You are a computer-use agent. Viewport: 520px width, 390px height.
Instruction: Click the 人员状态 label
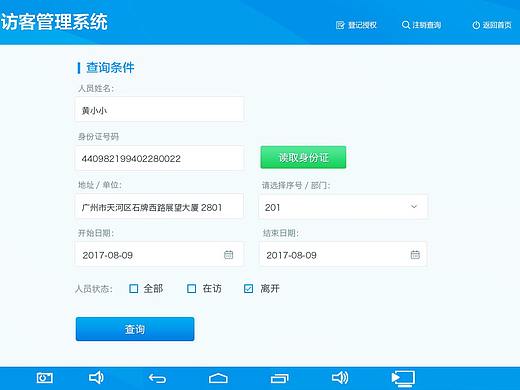click(x=94, y=289)
